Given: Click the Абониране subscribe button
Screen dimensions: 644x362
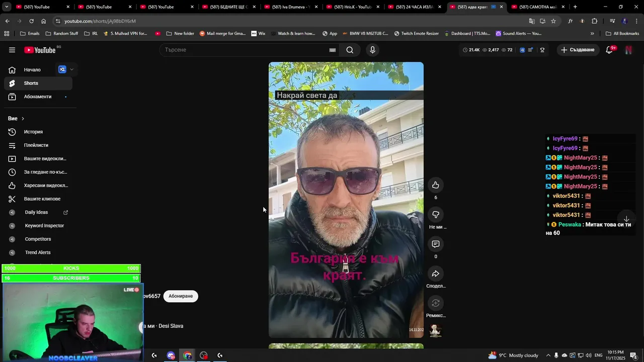Looking at the screenshot, I should click(181, 296).
